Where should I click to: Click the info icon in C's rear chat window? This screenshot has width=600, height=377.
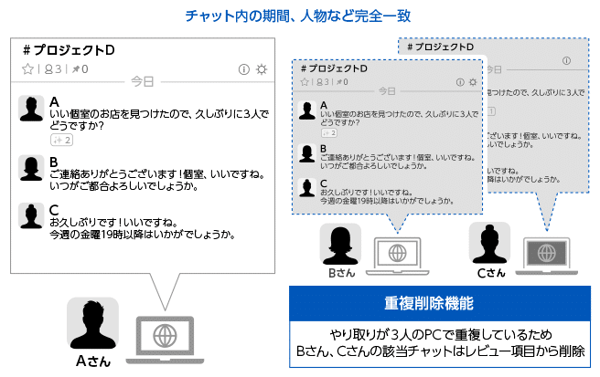(567, 60)
